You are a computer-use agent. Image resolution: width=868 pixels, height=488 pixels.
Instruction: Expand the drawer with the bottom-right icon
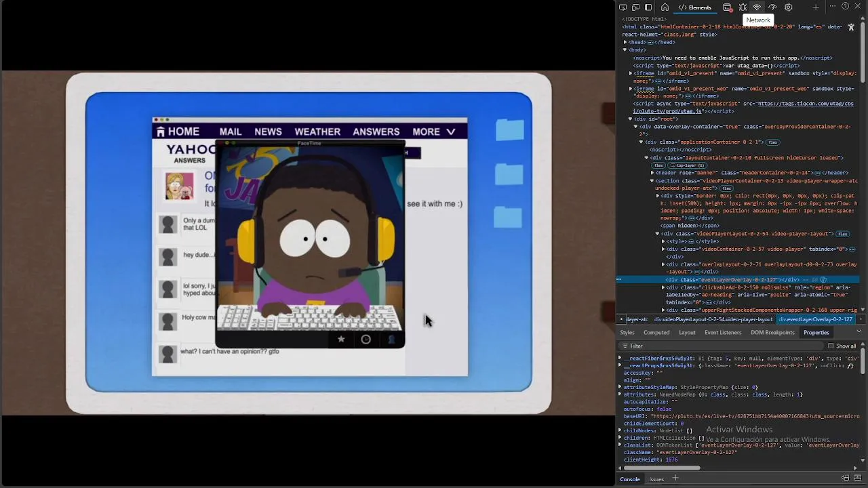[858, 479]
